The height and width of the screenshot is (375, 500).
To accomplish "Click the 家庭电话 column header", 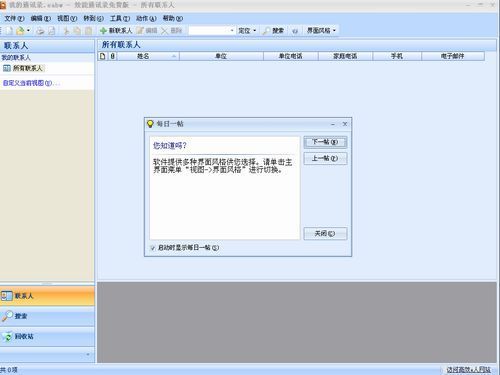I will point(345,56).
